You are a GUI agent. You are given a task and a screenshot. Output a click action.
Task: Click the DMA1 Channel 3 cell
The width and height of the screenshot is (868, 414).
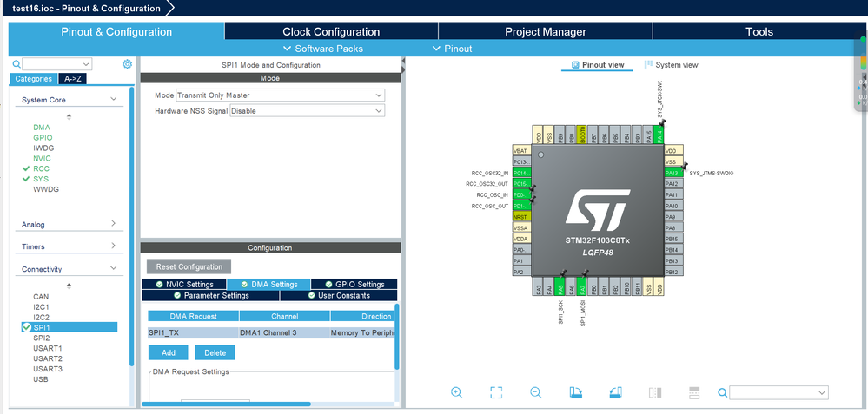(x=284, y=332)
